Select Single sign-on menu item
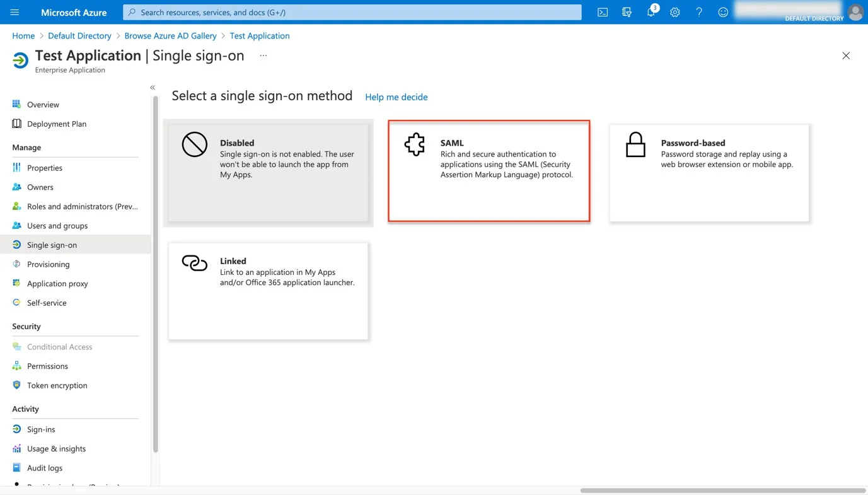 click(76, 245)
